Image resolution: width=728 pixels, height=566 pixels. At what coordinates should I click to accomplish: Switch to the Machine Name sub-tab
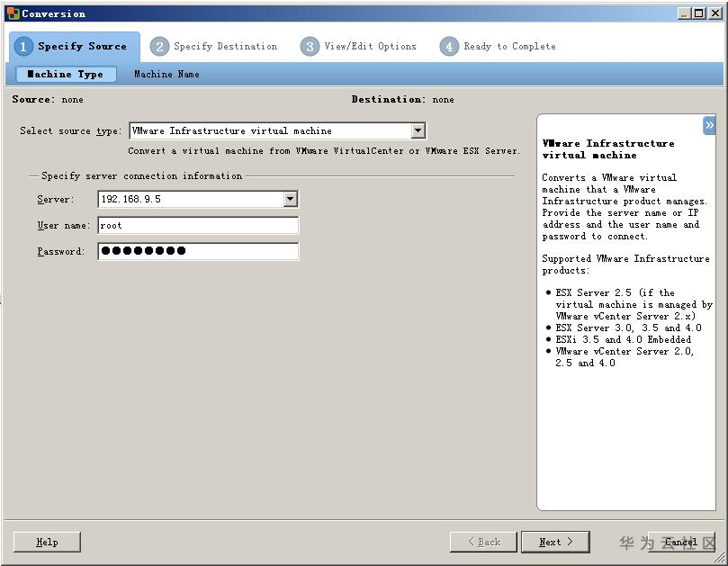click(166, 75)
